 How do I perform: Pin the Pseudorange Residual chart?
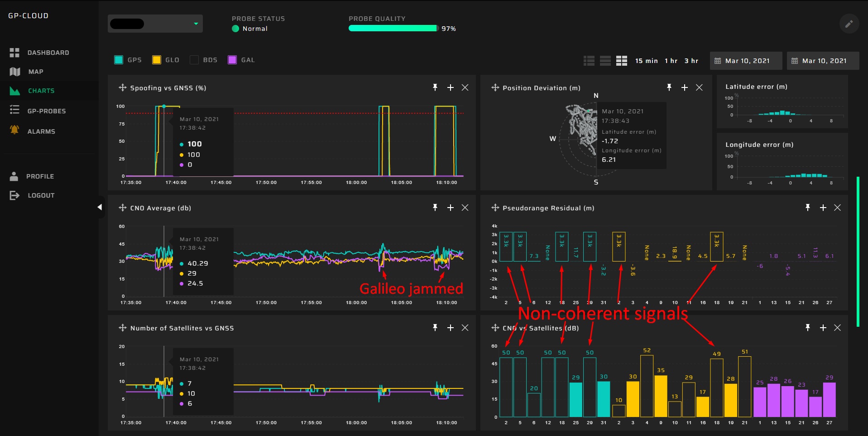click(x=807, y=208)
